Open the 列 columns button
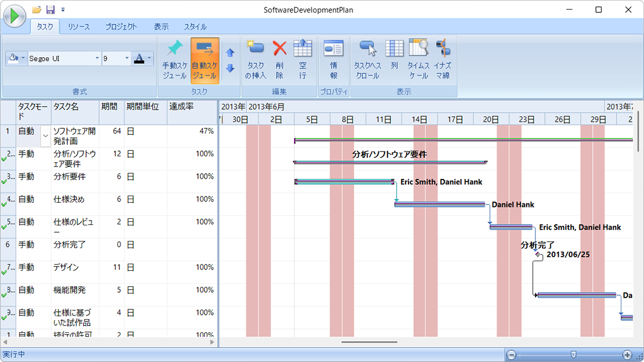This screenshot has width=644, height=362. tap(394, 60)
